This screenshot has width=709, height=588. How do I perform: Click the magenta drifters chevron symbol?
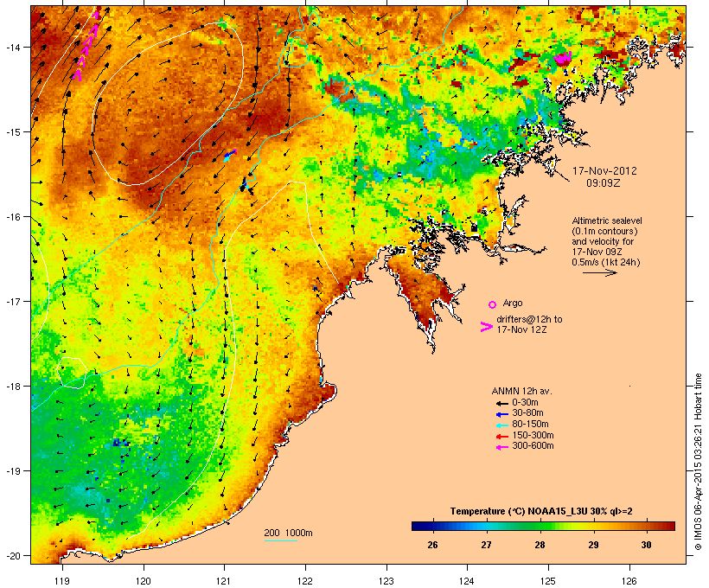487,327
